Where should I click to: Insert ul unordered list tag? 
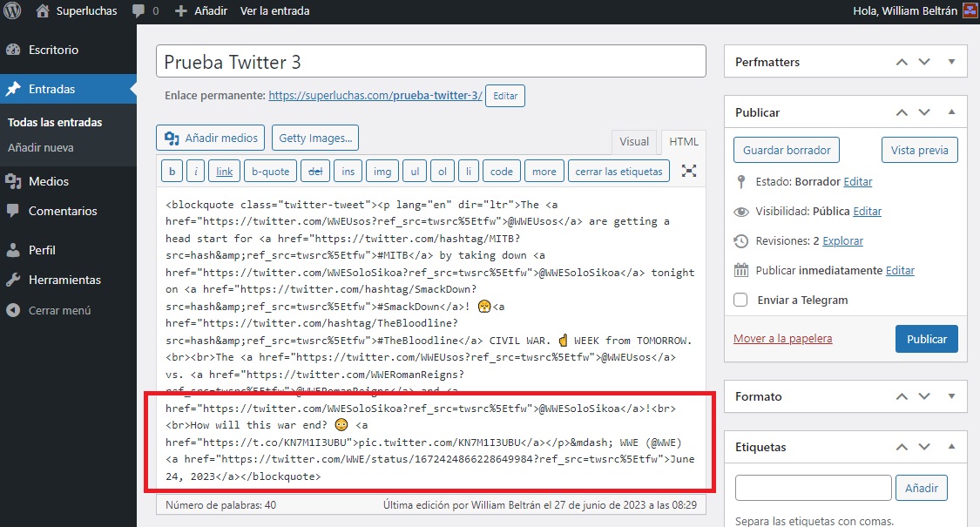pyautogui.click(x=415, y=172)
